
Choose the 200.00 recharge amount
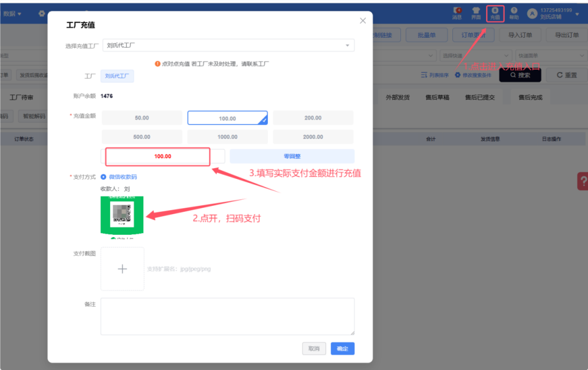[313, 118]
